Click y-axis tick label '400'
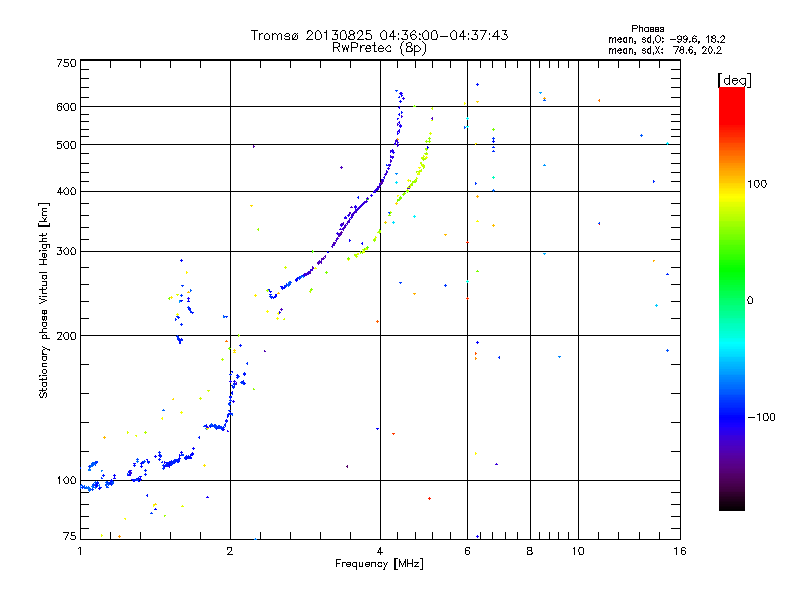This screenshot has width=800, height=600. tap(66, 191)
